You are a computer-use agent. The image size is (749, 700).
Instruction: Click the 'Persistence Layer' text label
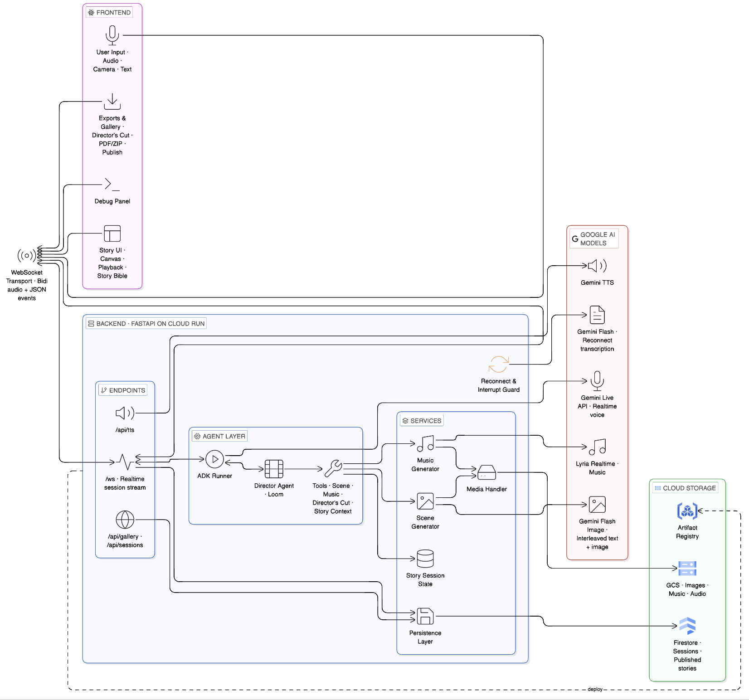coord(425,637)
